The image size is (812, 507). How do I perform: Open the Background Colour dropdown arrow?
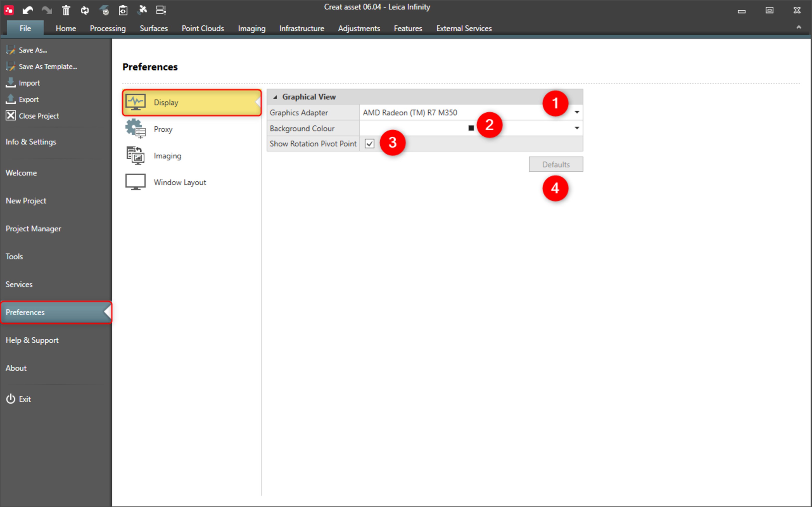click(577, 128)
